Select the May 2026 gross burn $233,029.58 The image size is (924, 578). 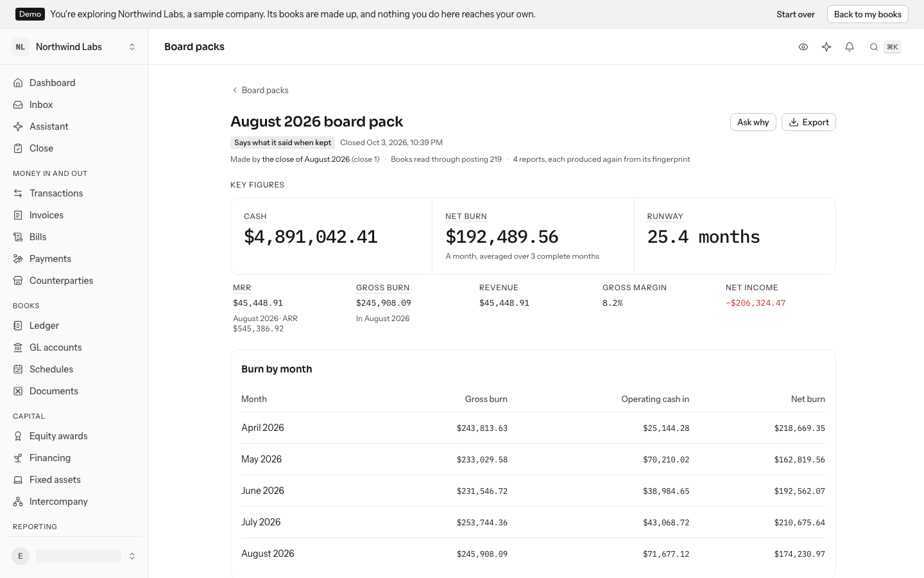(x=482, y=460)
